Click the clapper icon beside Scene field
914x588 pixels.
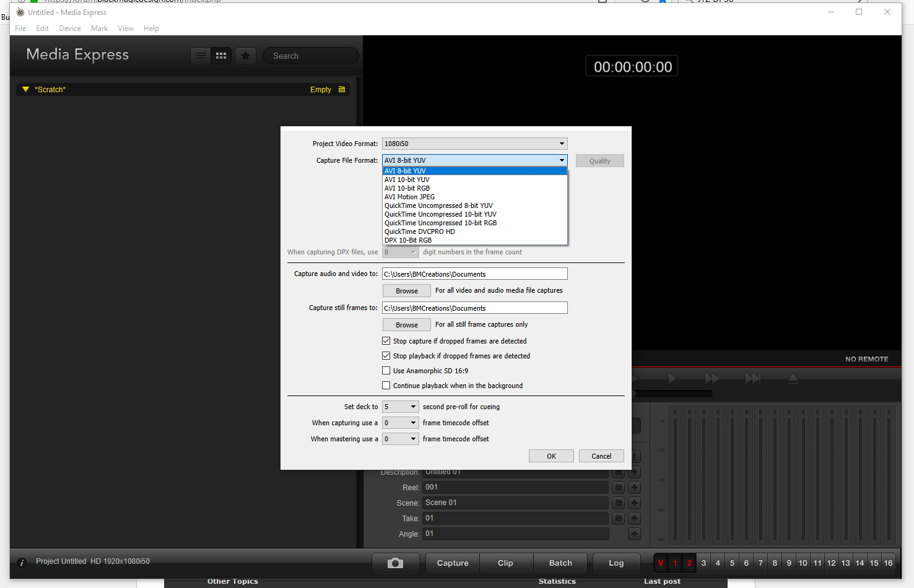coord(618,503)
